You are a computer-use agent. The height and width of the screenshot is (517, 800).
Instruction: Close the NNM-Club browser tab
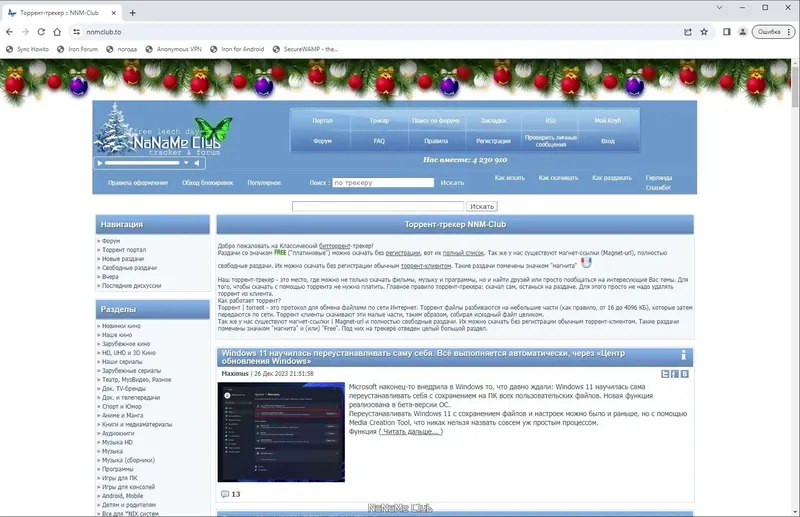point(114,13)
